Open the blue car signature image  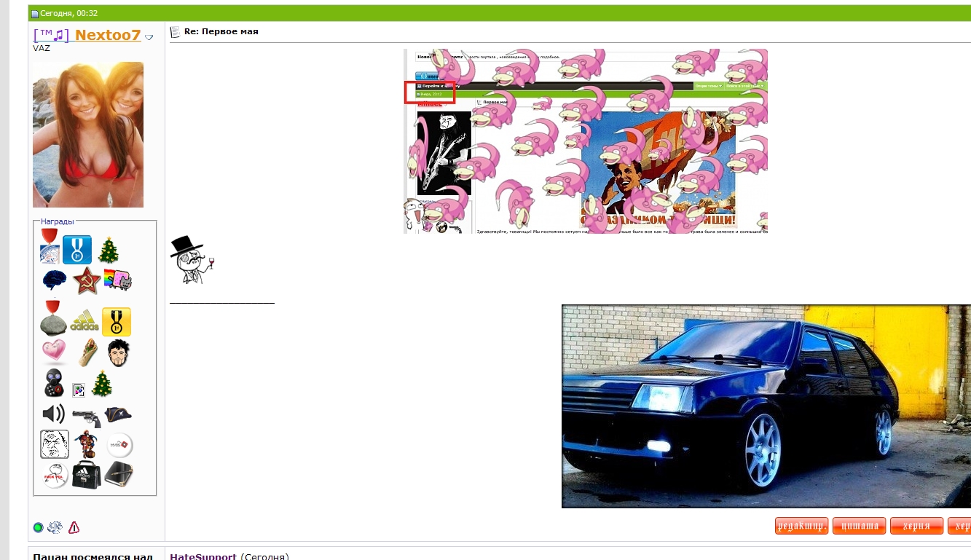(766, 406)
